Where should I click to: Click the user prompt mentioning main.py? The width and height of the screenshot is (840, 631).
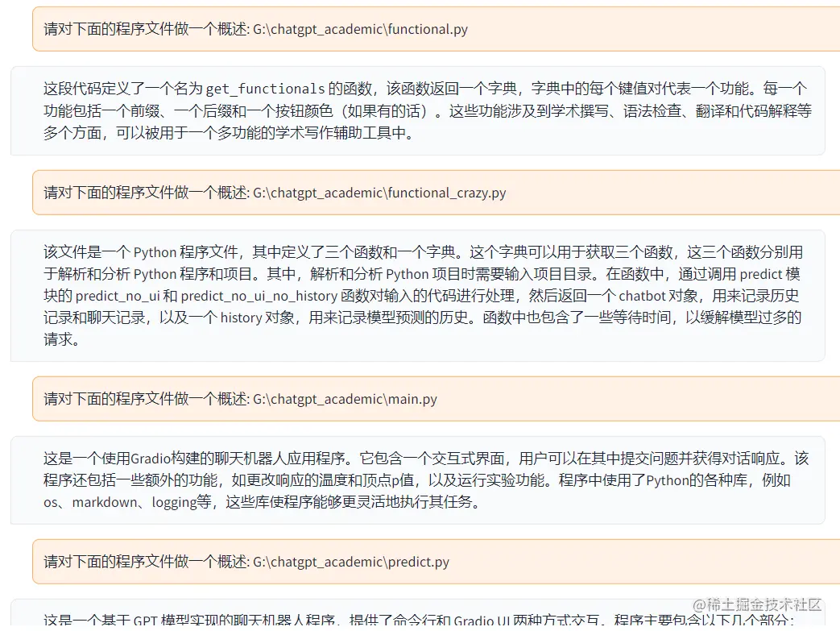coord(436,399)
